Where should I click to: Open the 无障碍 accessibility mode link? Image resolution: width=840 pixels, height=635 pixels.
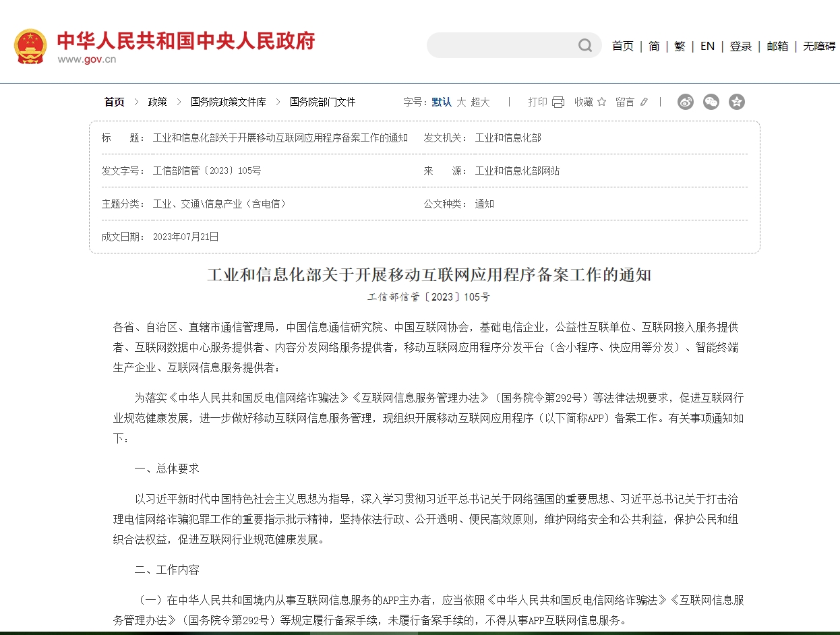818,46
